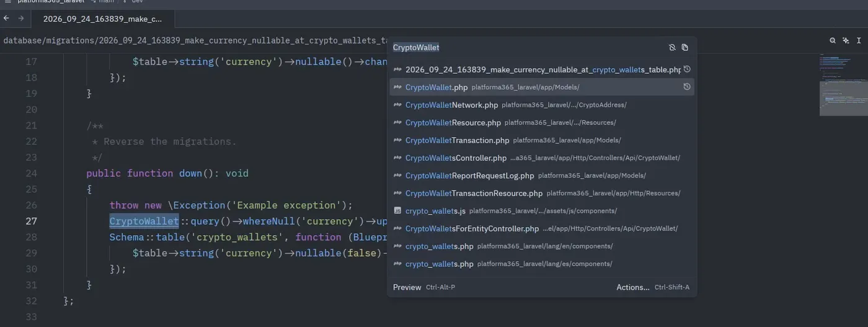Image resolution: width=868 pixels, height=327 pixels.
Task: Click line number 17 in gutter
Action: [x=30, y=61]
